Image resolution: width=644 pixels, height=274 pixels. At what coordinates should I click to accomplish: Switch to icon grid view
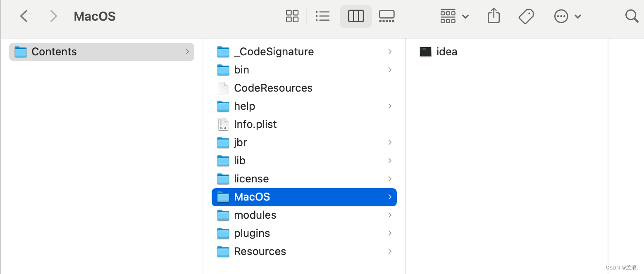point(292,16)
